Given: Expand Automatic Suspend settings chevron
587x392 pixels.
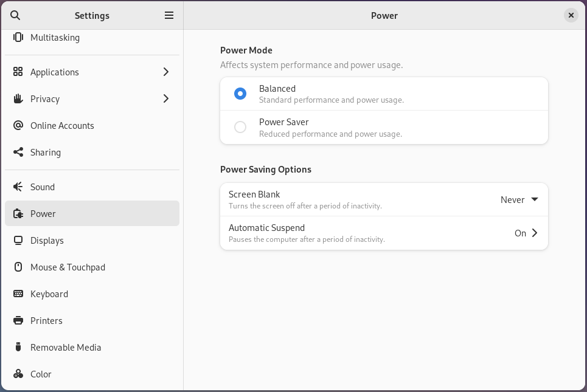Looking at the screenshot, I should (534, 233).
